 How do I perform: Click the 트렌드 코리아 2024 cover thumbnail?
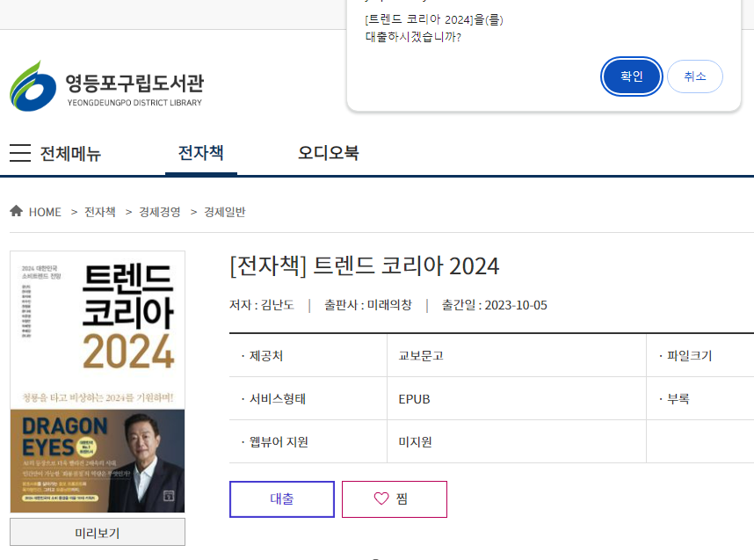click(98, 382)
